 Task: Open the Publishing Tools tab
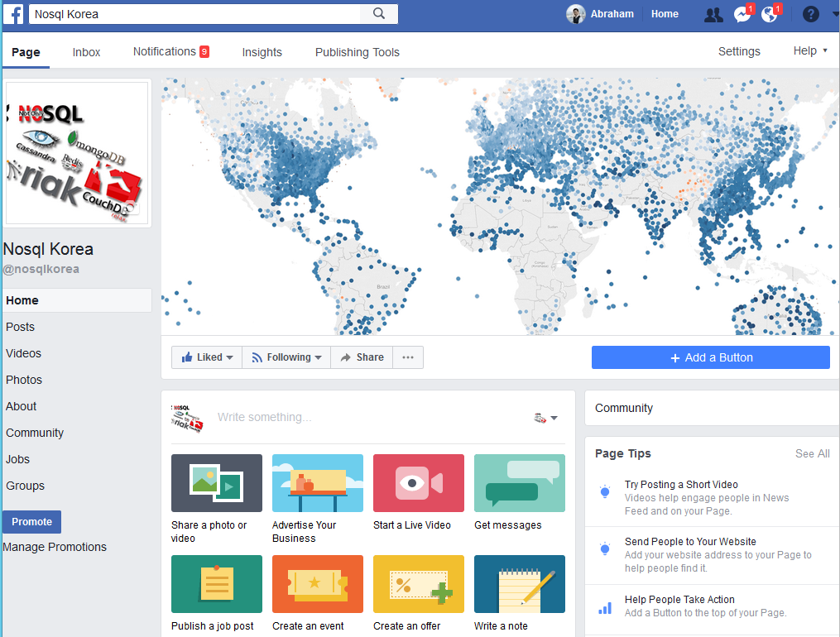pos(358,52)
